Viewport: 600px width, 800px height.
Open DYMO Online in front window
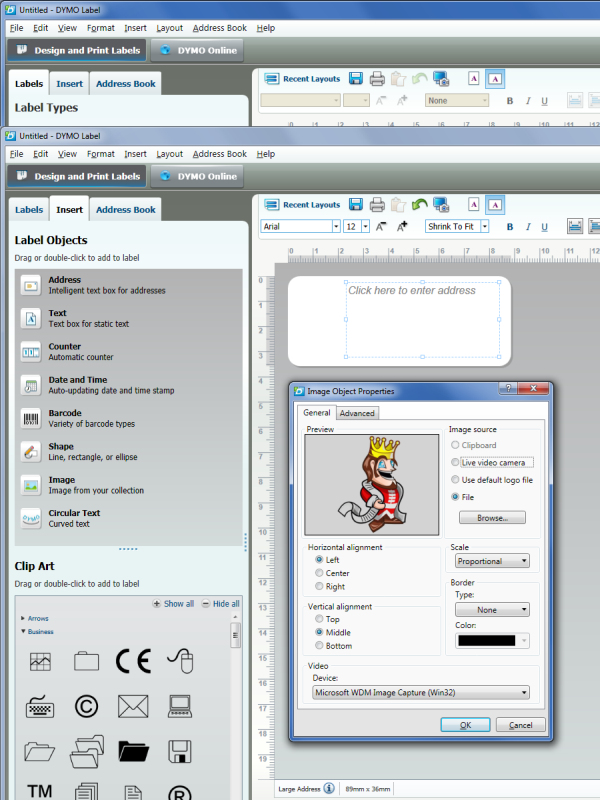tap(198, 176)
